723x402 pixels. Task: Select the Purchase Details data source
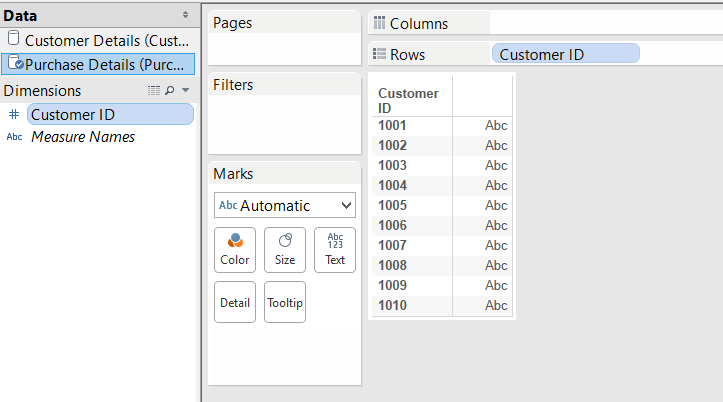coord(98,64)
